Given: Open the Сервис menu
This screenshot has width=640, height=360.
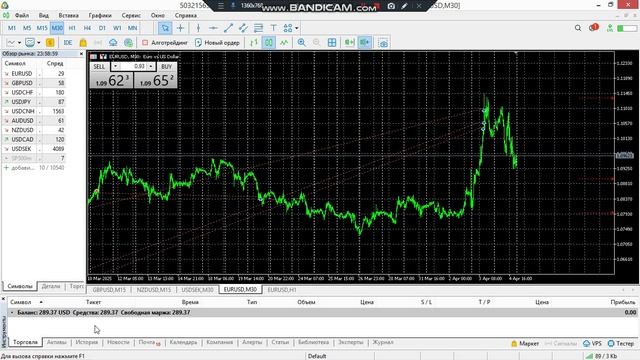Looking at the screenshot, I should (131, 16).
